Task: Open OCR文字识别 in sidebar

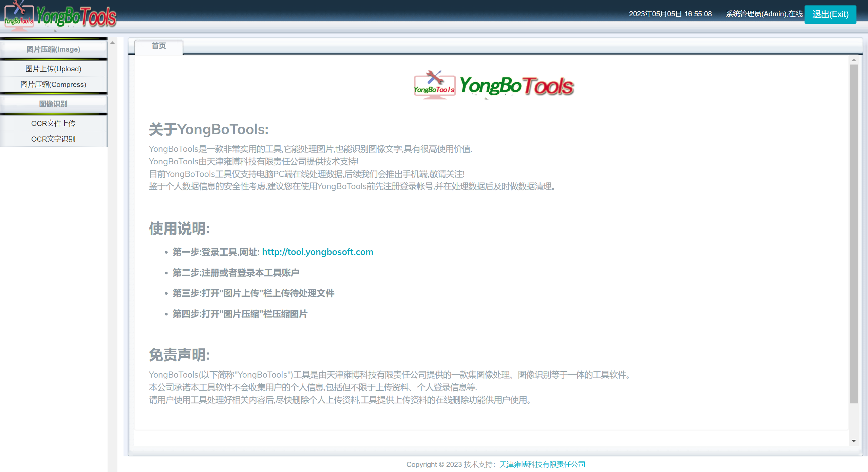Action: [53, 139]
